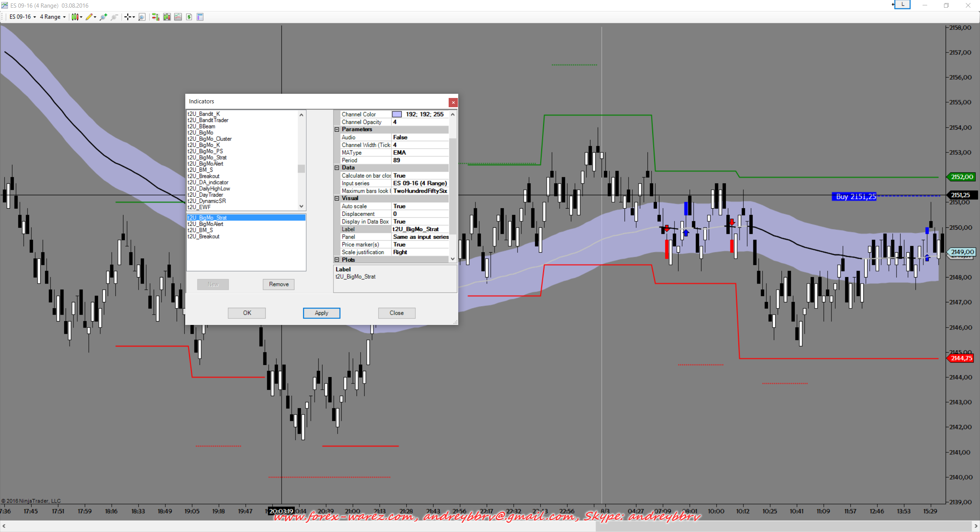Collapse the Visual section in property grid
Image resolution: width=980 pixels, height=532 pixels.
click(x=337, y=198)
